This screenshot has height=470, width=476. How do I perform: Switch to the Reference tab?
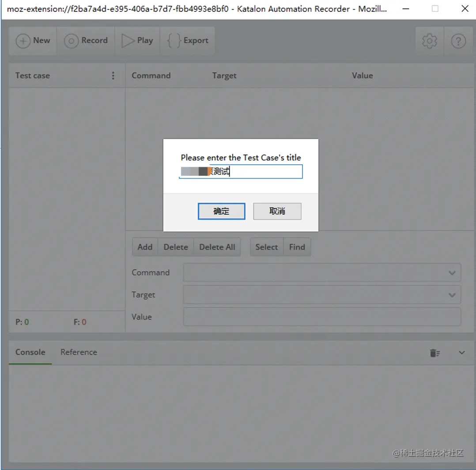click(79, 352)
